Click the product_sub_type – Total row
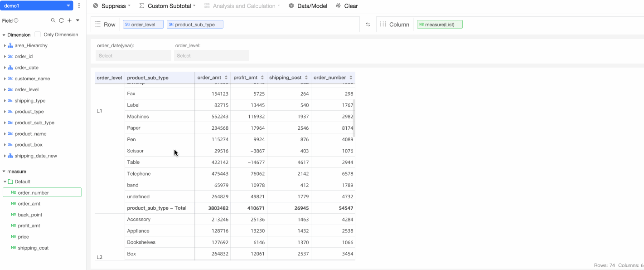 (x=157, y=208)
